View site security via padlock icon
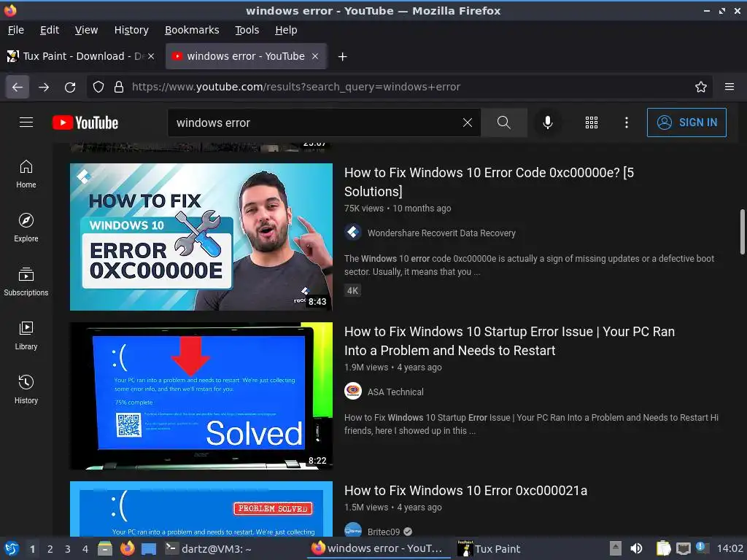The width and height of the screenshot is (747, 560). click(x=119, y=87)
